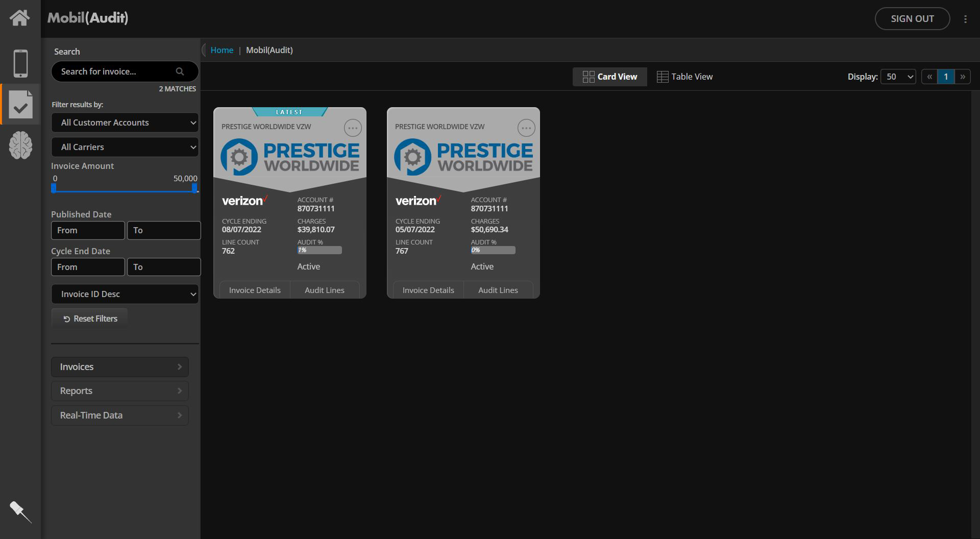Click Verizon logo on the 08/07/2022 card
The image size is (980, 539).
(245, 201)
